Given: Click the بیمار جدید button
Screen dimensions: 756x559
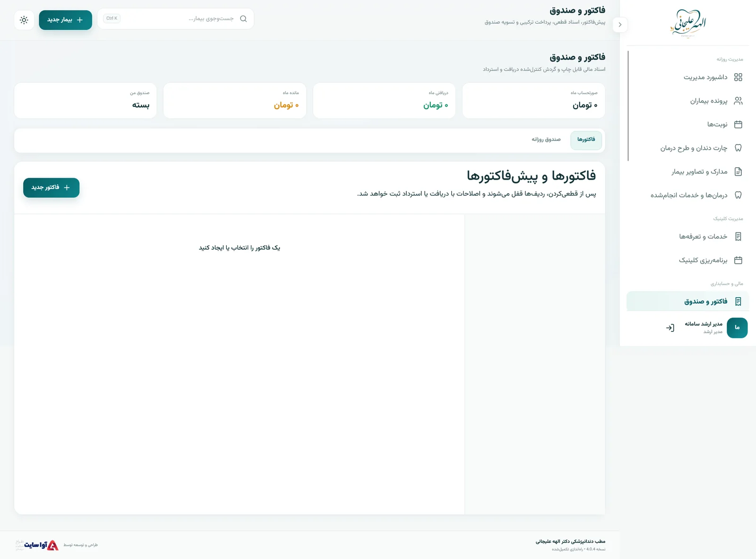Looking at the screenshot, I should (x=65, y=20).
